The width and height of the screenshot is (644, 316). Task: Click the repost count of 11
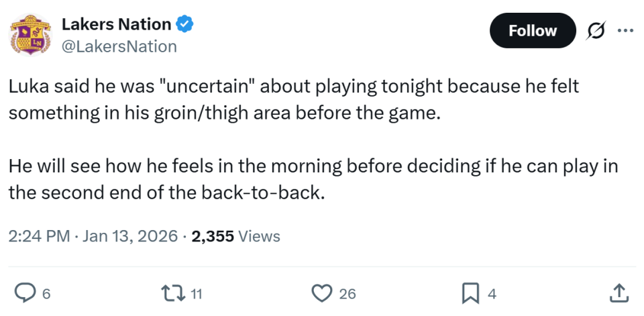point(197,293)
